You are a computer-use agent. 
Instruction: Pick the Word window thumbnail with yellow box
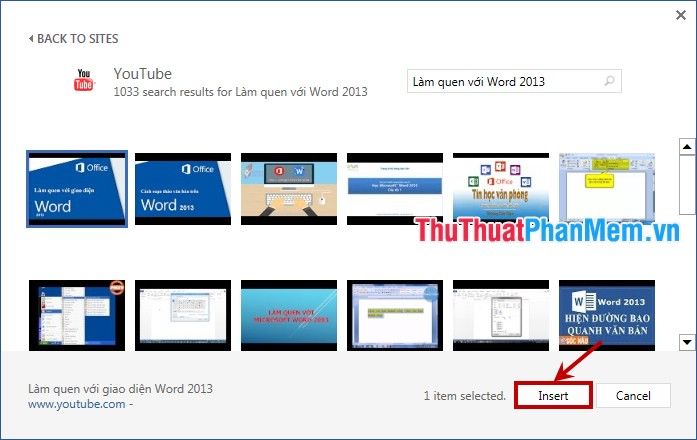[x=606, y=188]
